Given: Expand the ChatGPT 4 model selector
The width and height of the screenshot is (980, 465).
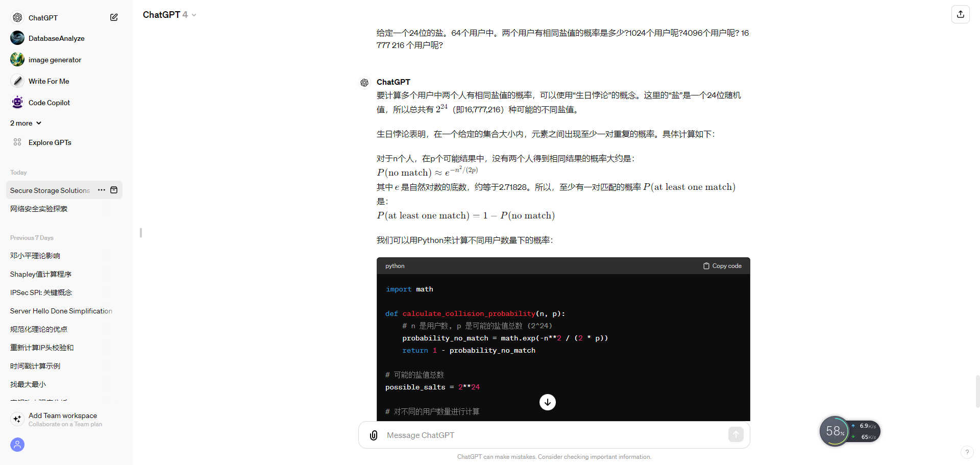Looking at the screenshot, I should pyautogui.click(x=169, y=15).
